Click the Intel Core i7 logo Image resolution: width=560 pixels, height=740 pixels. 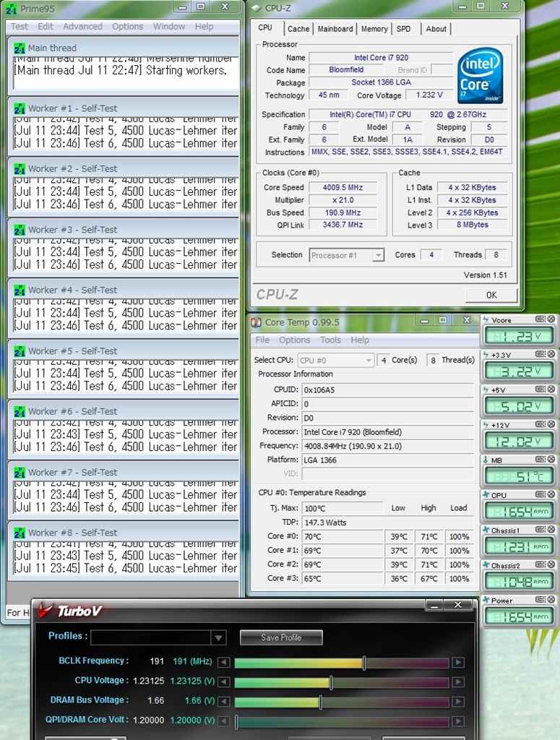[480, 76]
